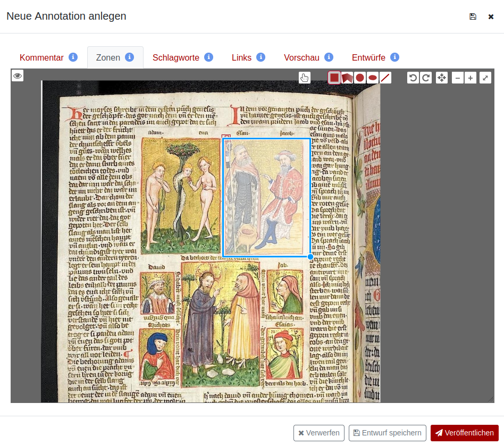Viewport: 504px width, 445px height.
Task: Show info for the Zonen tab
Action: 129,57
